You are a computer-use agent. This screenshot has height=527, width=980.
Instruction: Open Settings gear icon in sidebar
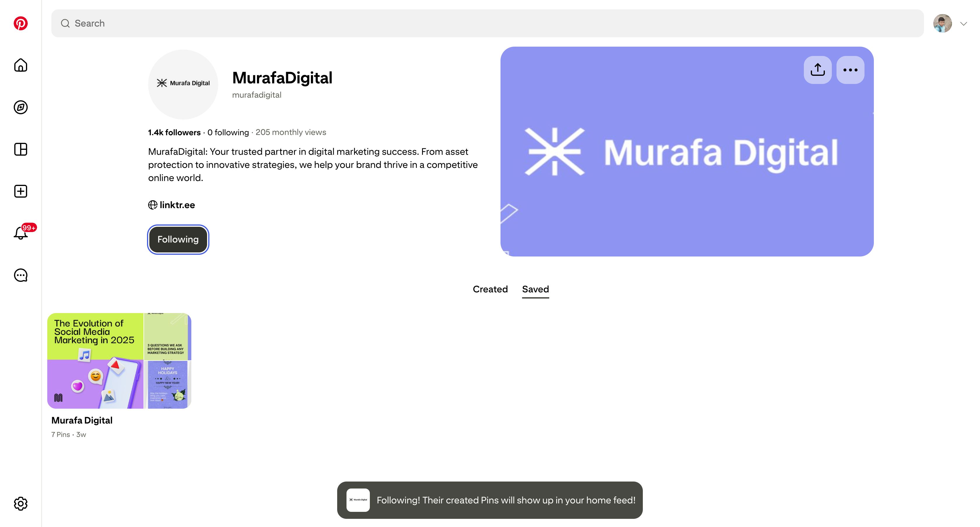click(x=20, y=503)
